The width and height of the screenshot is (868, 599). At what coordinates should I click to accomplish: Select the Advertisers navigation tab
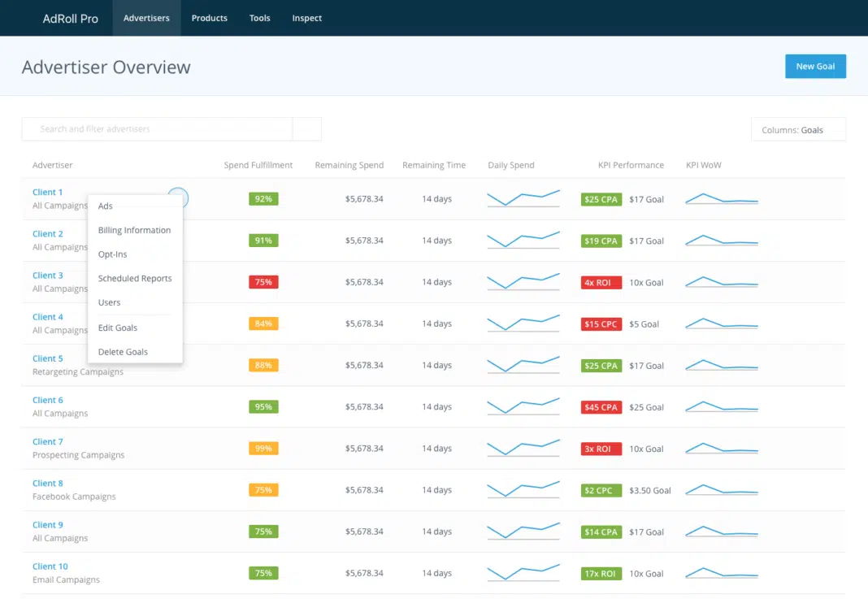146,18
